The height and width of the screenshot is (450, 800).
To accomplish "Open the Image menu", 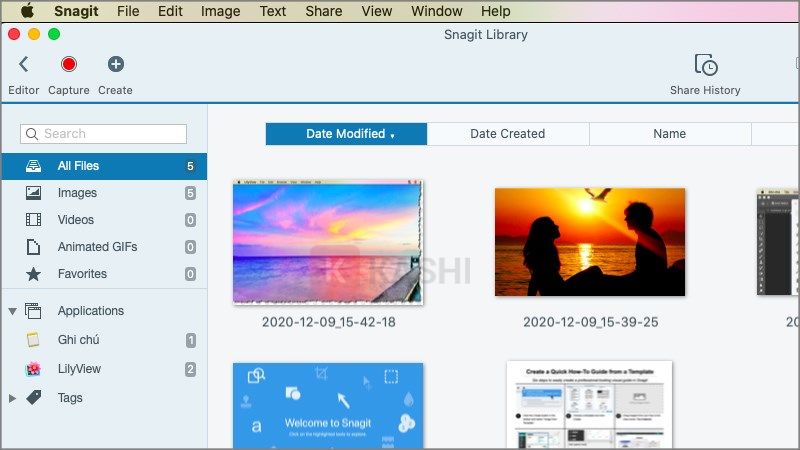I will [220, 11].
